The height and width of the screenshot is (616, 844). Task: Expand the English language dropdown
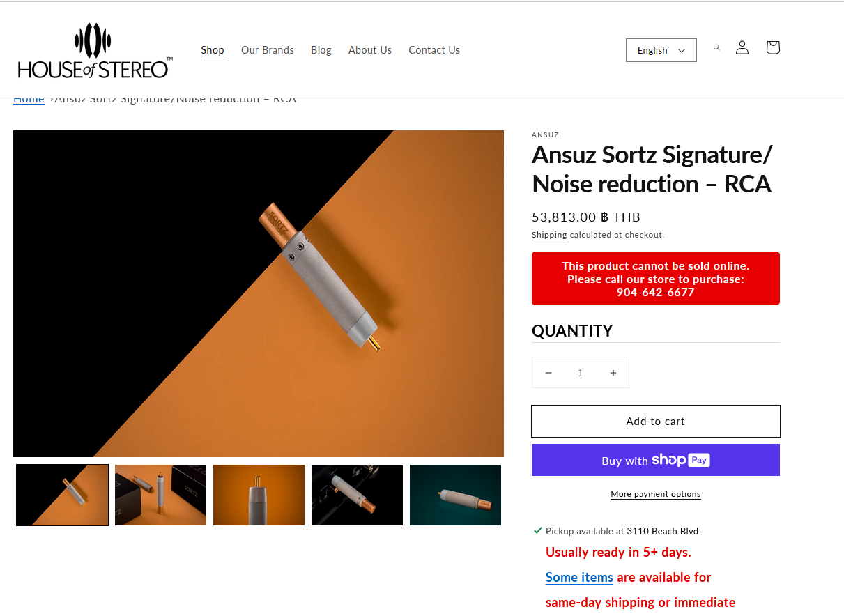(x=661, y=50)
